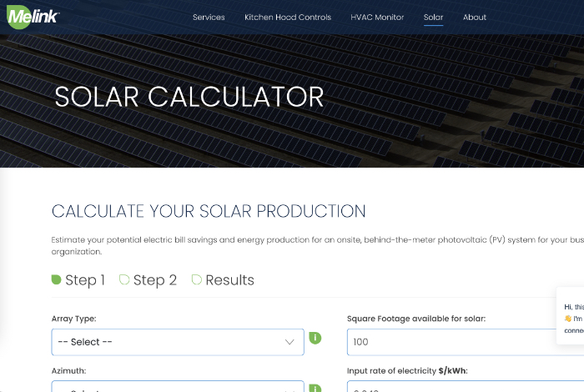Click the outlined Step 2 indicator icon
The width and height of the screenshot is (584, 392).
point(124,279)
